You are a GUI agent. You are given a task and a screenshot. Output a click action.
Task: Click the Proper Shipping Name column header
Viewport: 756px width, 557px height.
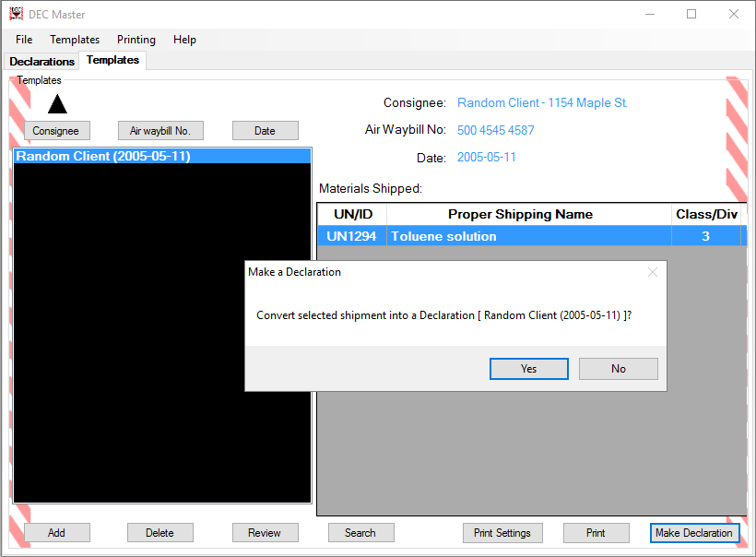(x=529, y=214)
